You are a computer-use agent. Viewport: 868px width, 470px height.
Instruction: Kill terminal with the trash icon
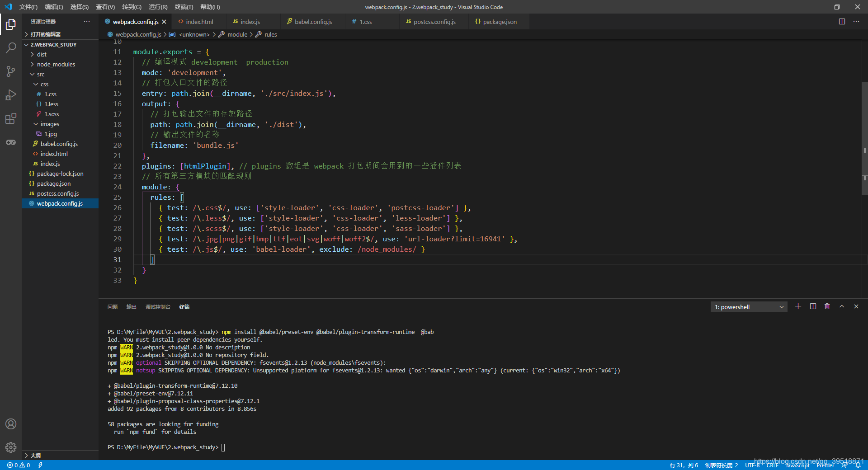pyautogui.click(x=827, y=306)
